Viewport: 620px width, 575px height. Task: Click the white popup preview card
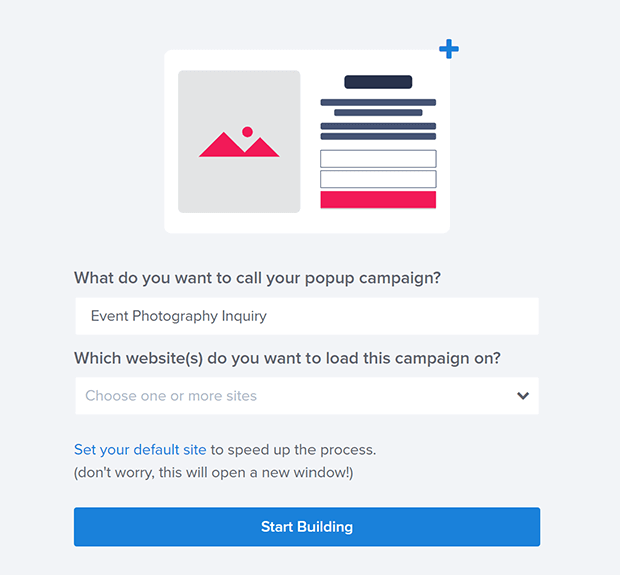tap(307, 142)
